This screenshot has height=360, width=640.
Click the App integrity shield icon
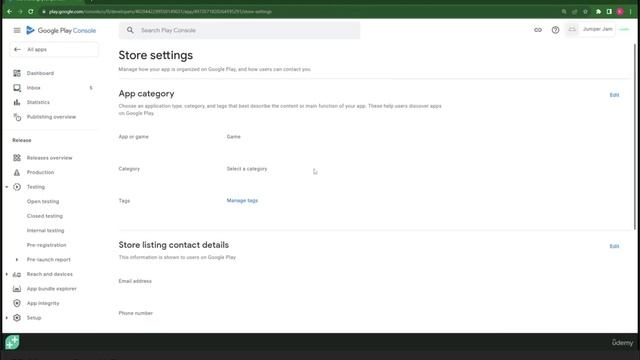click(x=17, y=303)
